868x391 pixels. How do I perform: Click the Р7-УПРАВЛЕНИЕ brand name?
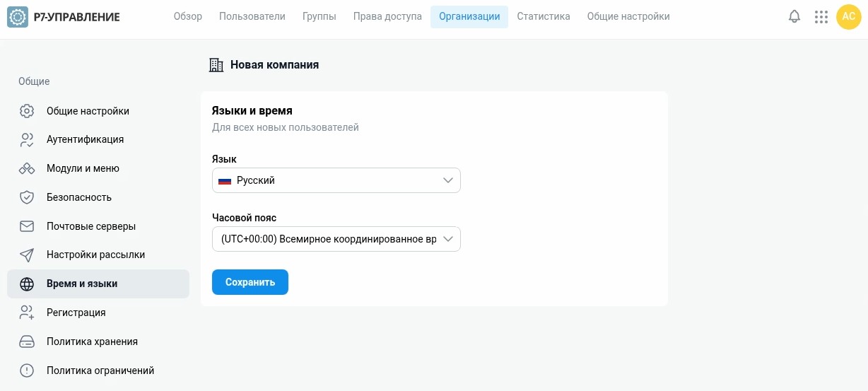(76, 17)
